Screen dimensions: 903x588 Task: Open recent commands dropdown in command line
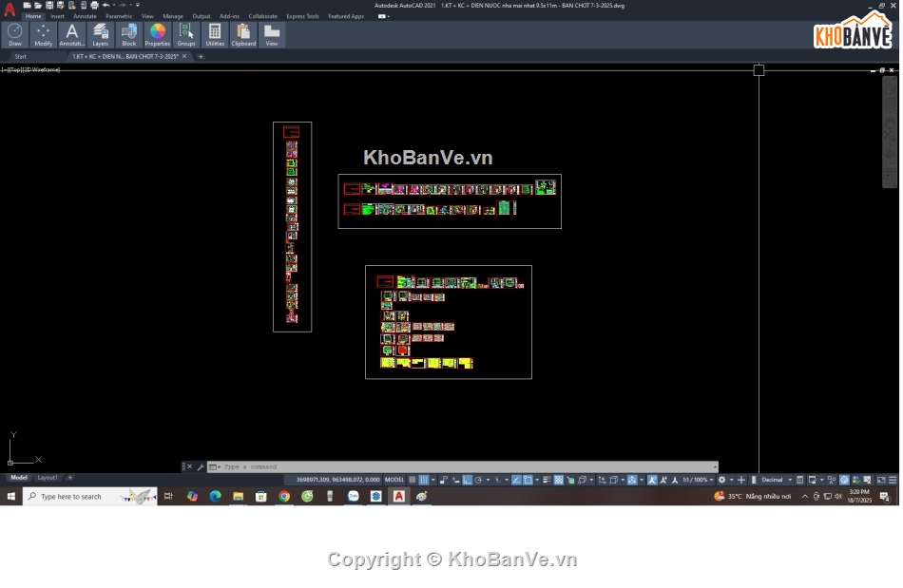click(214, 467)
